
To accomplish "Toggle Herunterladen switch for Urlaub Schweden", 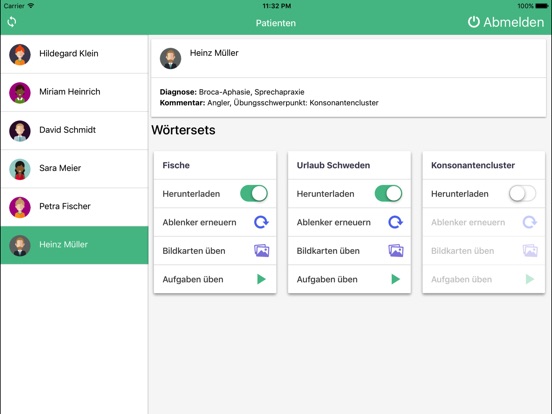I will pyautogui.click(x=388, y=194).
